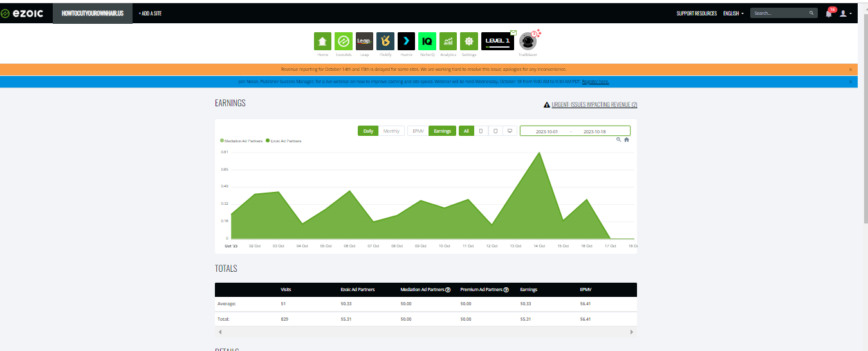
Task: Click Register here webinar link
Action: (595, 82)
